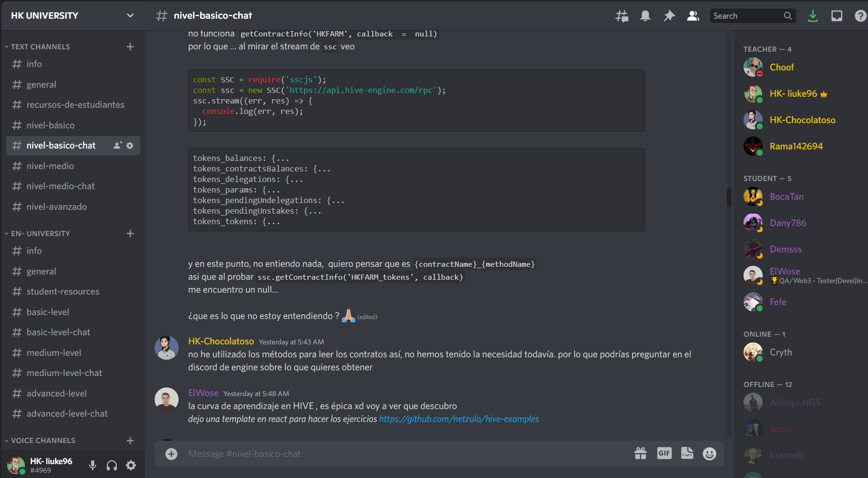Click HK-Chocolatoso username on message

[221, 341]
